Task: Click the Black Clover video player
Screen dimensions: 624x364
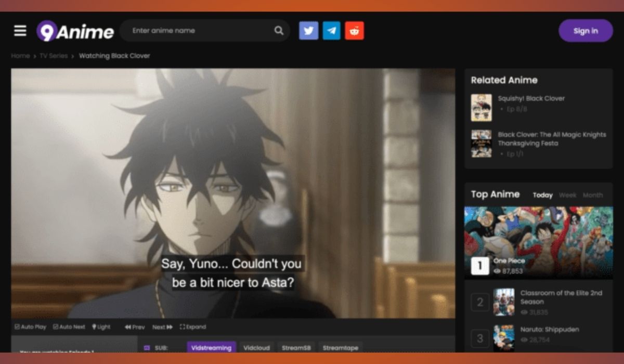Action: coord(233,193)
